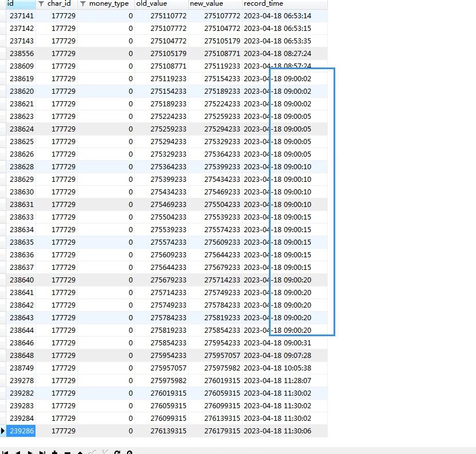This screenshot has width=476, height=454.
Task: Select id cell 238556
Action: tap(22, 53)
